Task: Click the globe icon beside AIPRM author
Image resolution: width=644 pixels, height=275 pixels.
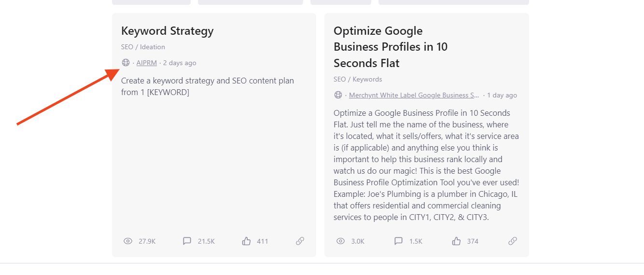Action: click(x=126, y=63)
